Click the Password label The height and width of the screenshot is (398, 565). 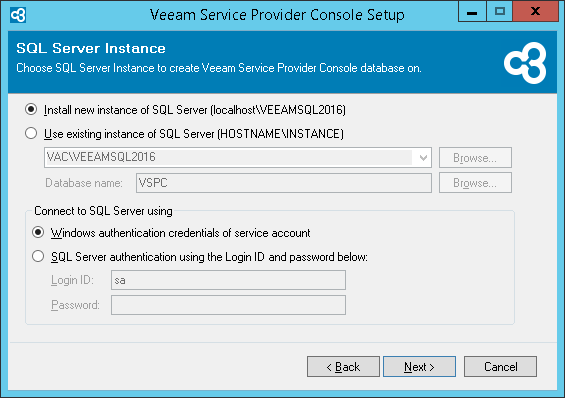75,305
